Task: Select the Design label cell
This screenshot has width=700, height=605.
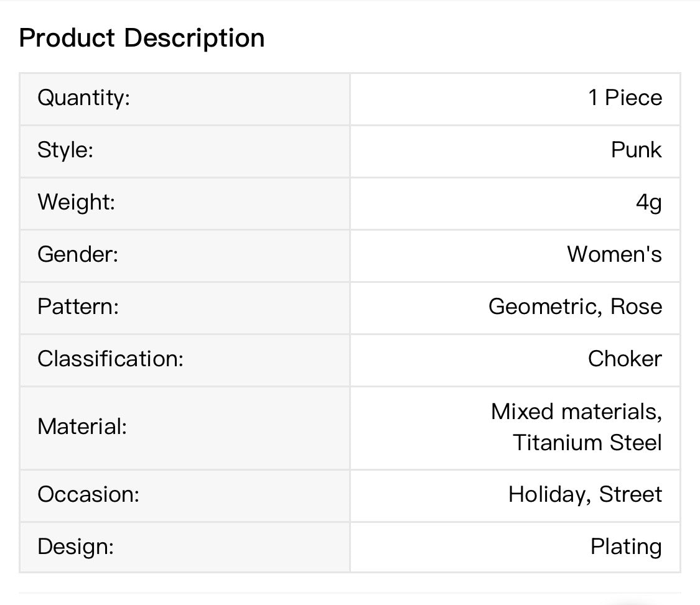Action: (x=185, y=547)
